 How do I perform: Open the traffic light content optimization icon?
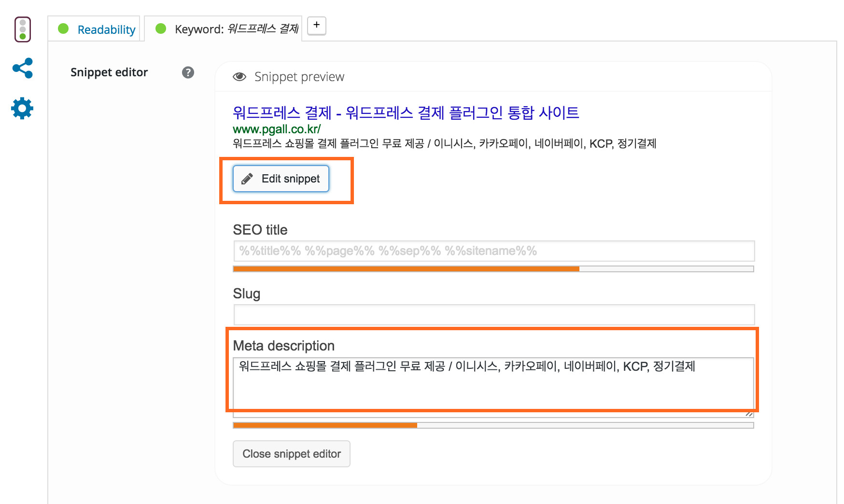(x=23, y=29)
